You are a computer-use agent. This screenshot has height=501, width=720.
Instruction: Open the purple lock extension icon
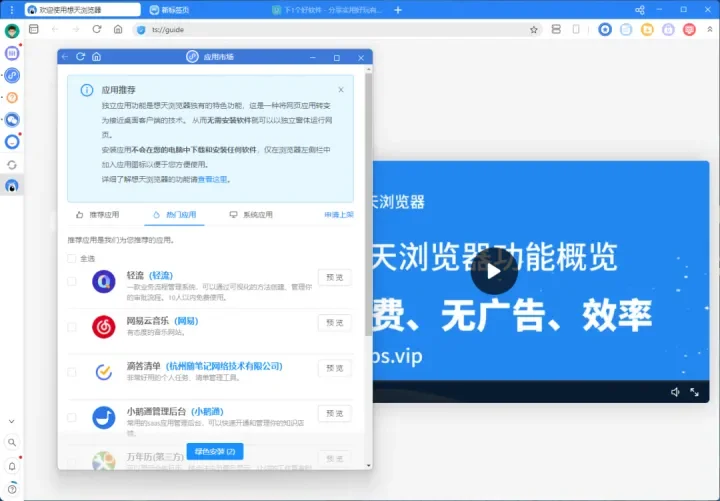pyautogui.click(x=668, y=29)
